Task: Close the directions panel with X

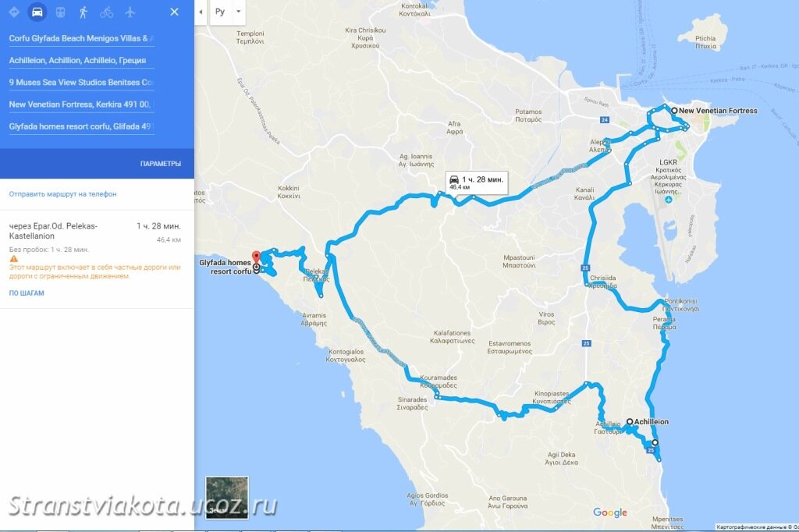Action: (x=174, y=12)
